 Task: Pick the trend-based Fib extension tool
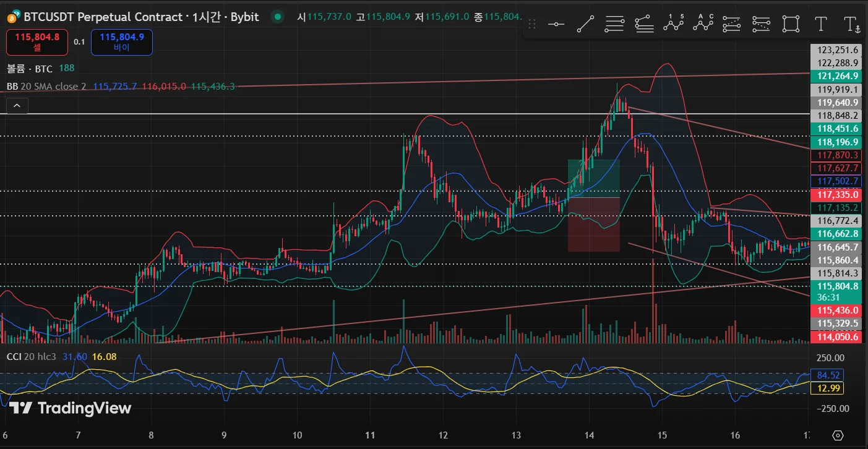[644, 25]
